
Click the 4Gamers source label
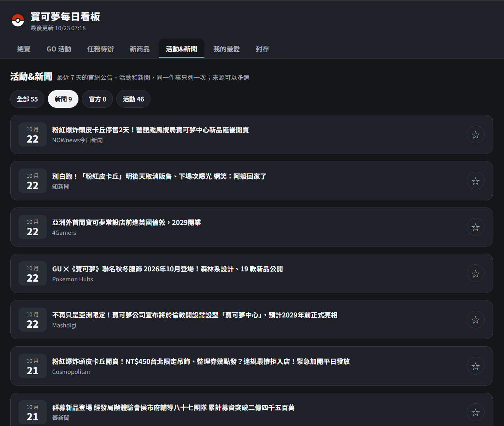click(x=64, y=233)
